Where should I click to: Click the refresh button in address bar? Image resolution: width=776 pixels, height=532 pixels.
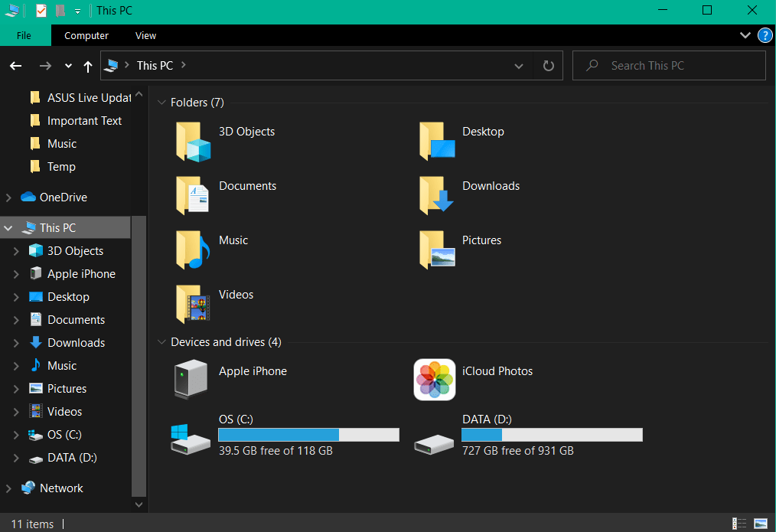click(549, 65)
